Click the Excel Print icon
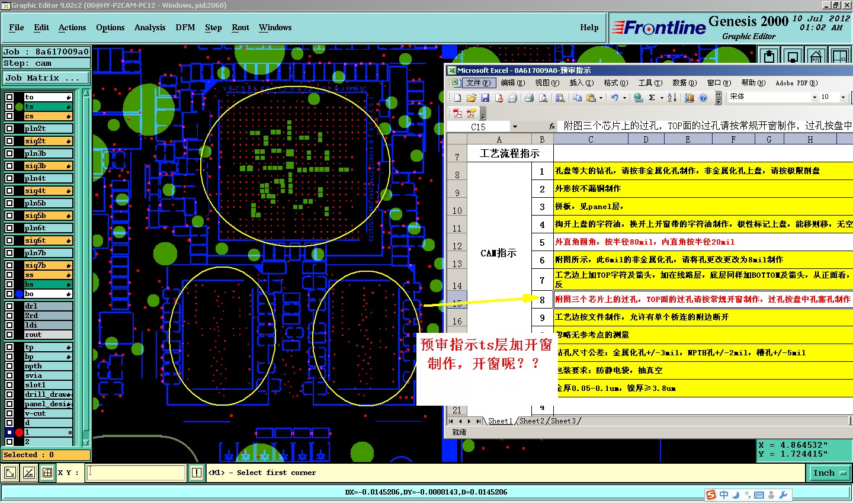This screenshot has height=504, width=853. tap(529, 98)
